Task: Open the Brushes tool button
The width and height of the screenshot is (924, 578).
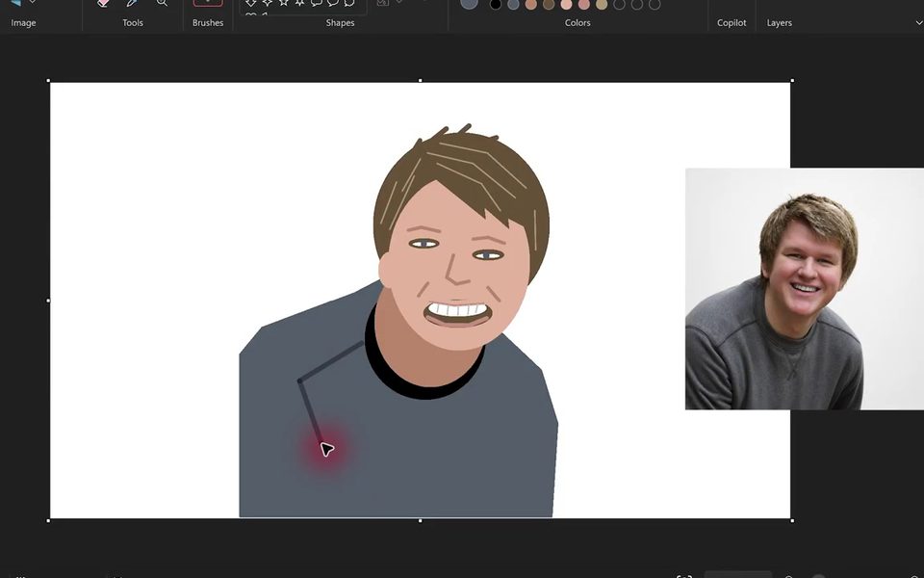Action: [x=208, y=2]
